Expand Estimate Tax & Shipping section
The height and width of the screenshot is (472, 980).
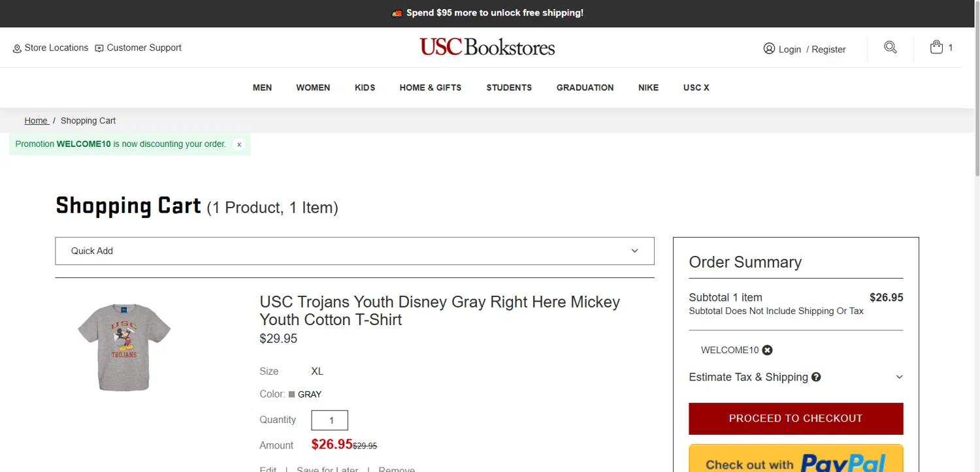pyautogui.click(x=796, y=377)
